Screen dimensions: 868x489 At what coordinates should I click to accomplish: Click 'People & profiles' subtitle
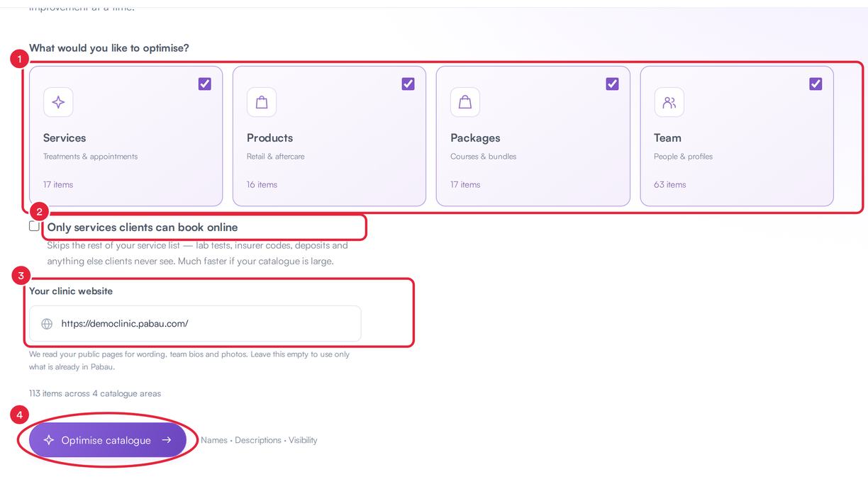coord(683,157)
